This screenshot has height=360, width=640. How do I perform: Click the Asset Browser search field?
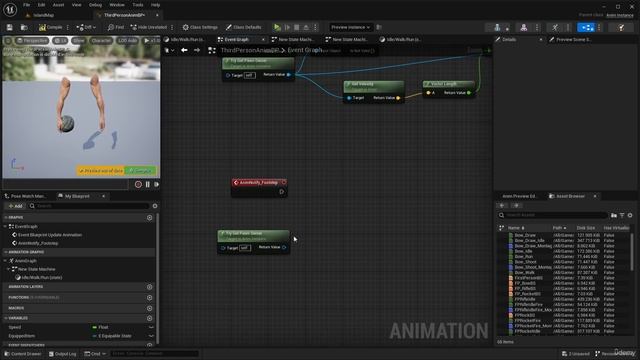pos(553,215)
